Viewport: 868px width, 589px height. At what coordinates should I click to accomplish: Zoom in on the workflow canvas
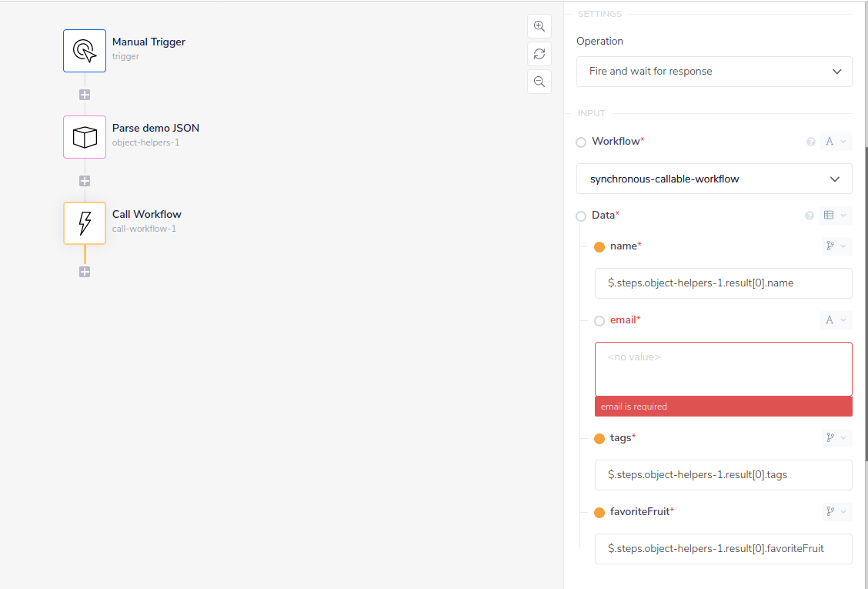539,25
